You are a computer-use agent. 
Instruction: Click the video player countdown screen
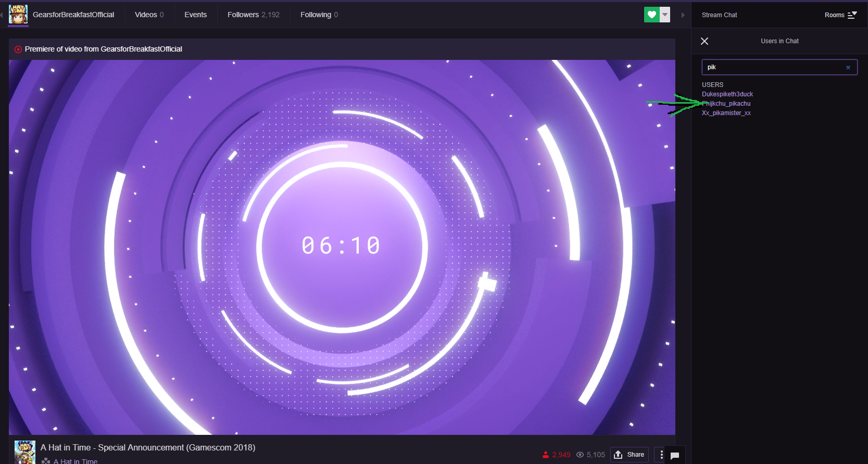342,247
